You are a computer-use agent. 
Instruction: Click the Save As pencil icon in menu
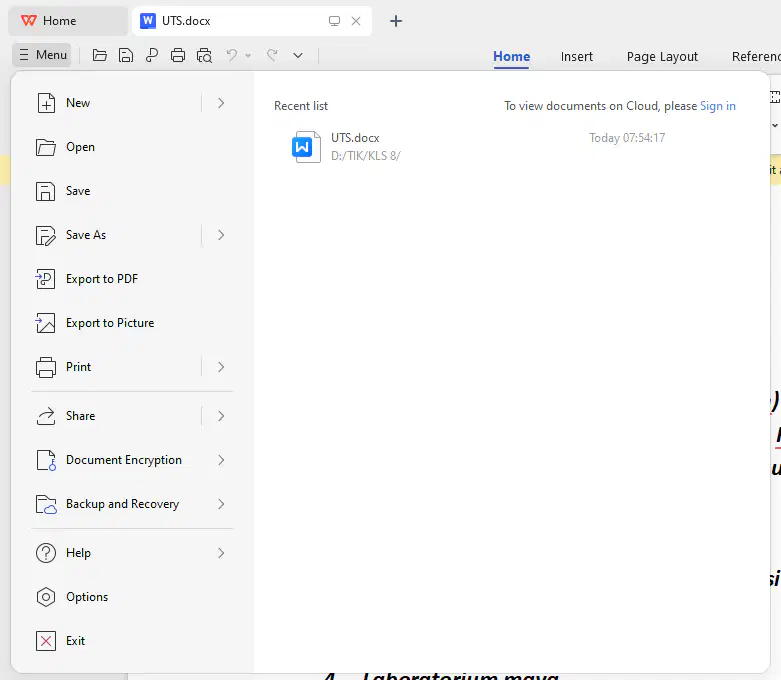point(46,235)
